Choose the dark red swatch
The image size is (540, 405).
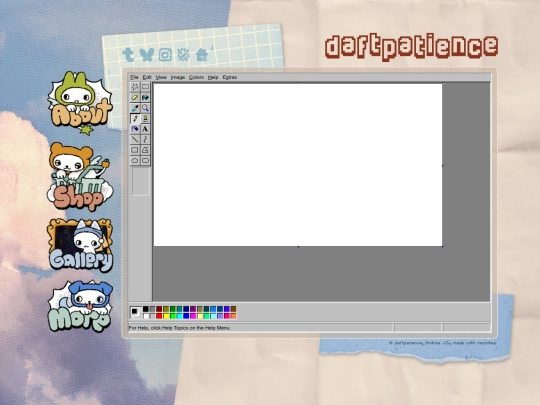click(159, 309)
